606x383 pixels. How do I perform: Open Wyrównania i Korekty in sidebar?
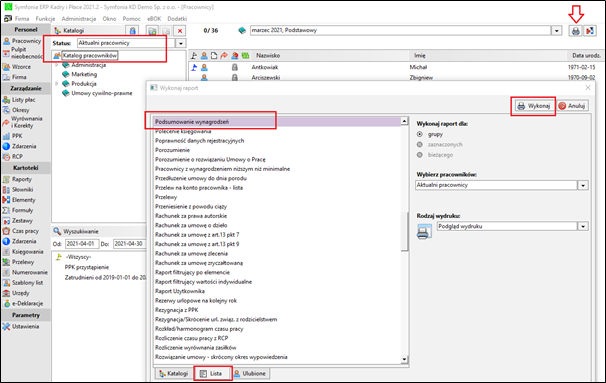[x=22, y=122]
